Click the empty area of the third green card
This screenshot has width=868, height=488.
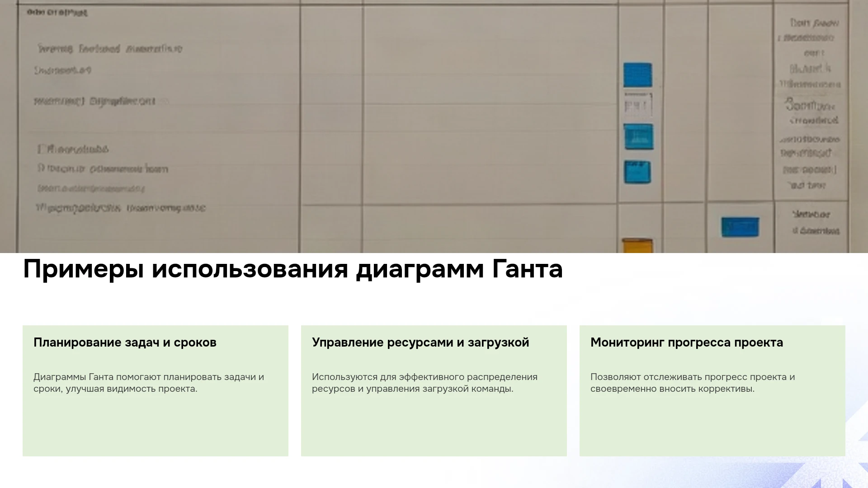click(712, 425)
